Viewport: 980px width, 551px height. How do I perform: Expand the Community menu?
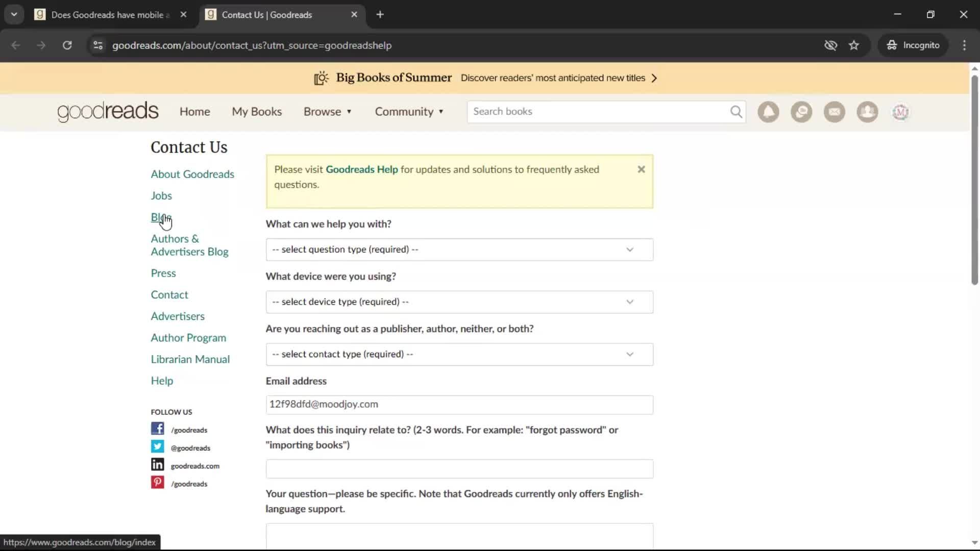(x=409, y=112)
